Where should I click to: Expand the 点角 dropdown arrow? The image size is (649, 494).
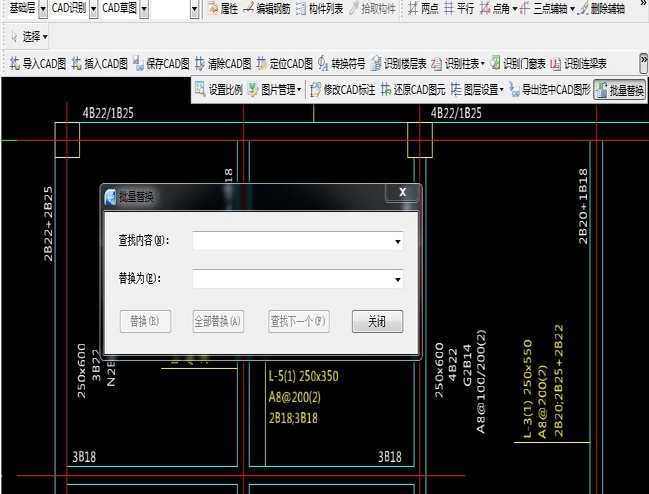click(x=515, y=9)
